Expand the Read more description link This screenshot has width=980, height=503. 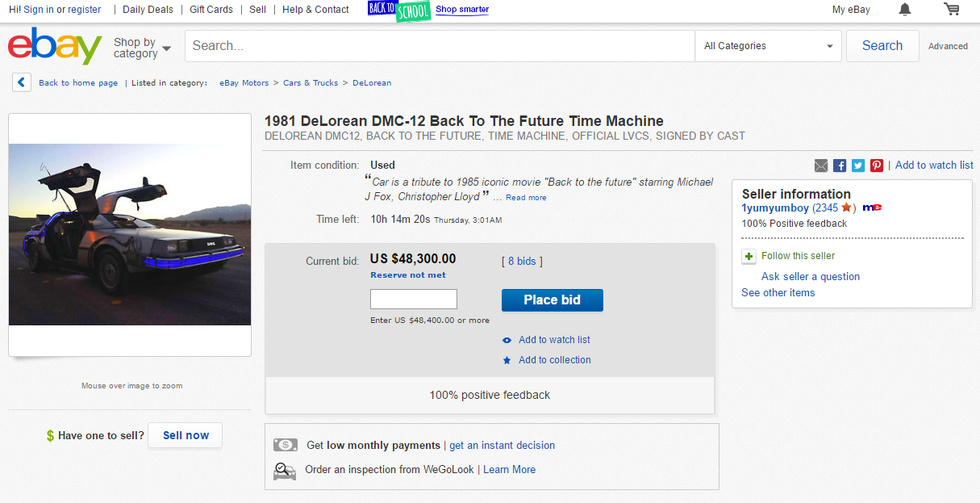(526, 198)
